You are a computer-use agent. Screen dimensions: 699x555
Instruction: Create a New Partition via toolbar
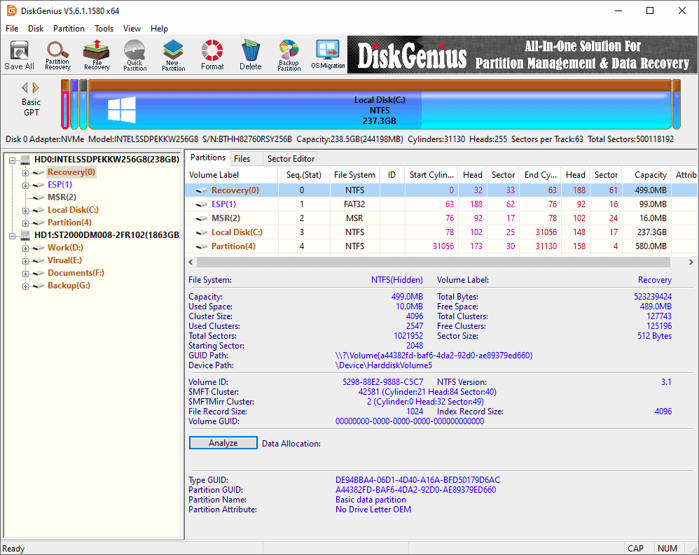tap(173, 54)
